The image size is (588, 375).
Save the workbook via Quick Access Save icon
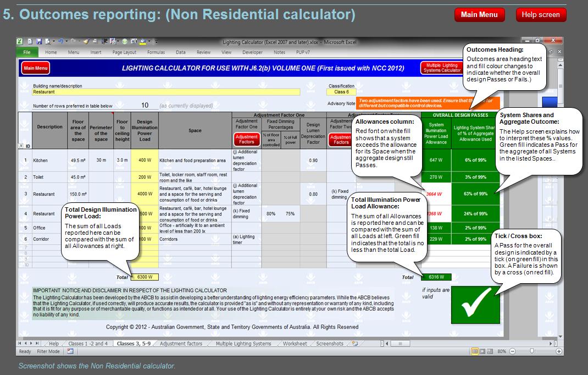(38, 42)
